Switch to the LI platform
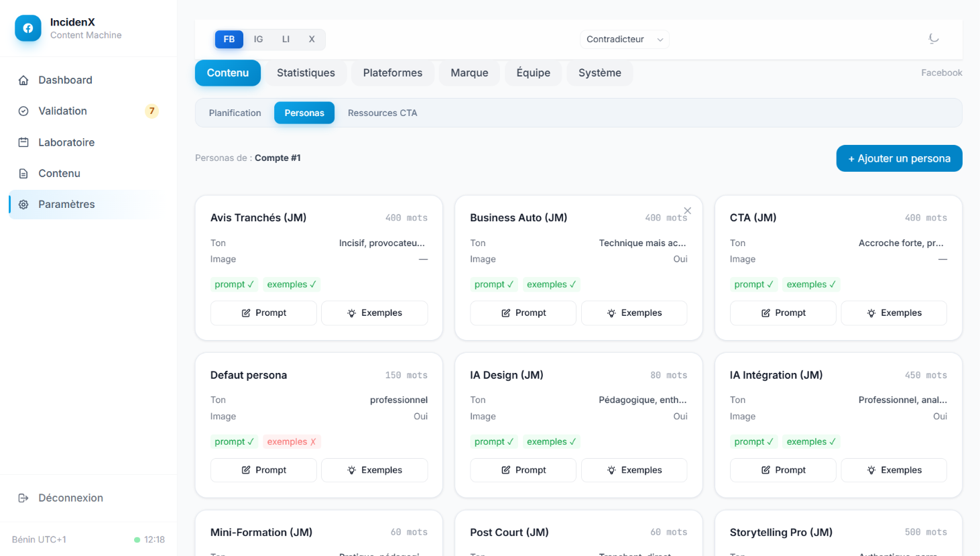The width and height of the screenshot is (980, 556). point(286,39)
